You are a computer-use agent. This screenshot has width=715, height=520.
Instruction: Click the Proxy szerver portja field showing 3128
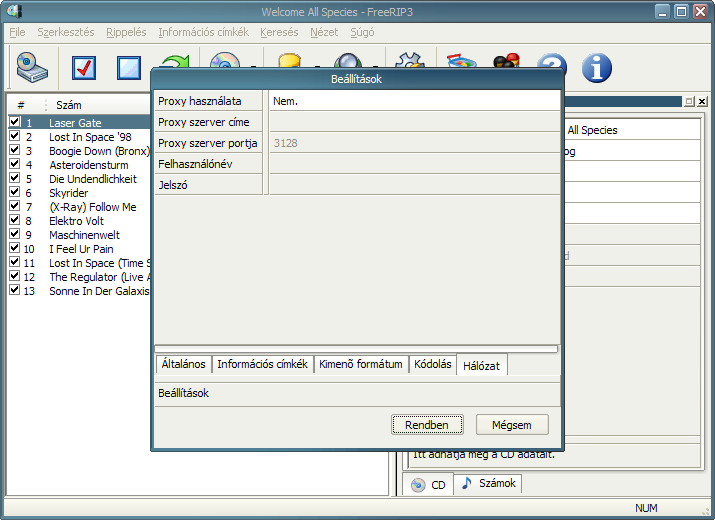[414, 143]
